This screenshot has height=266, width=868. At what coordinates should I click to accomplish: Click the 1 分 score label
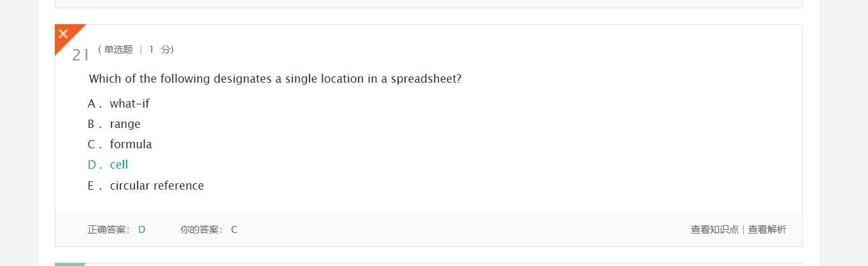tap(160, 50)
